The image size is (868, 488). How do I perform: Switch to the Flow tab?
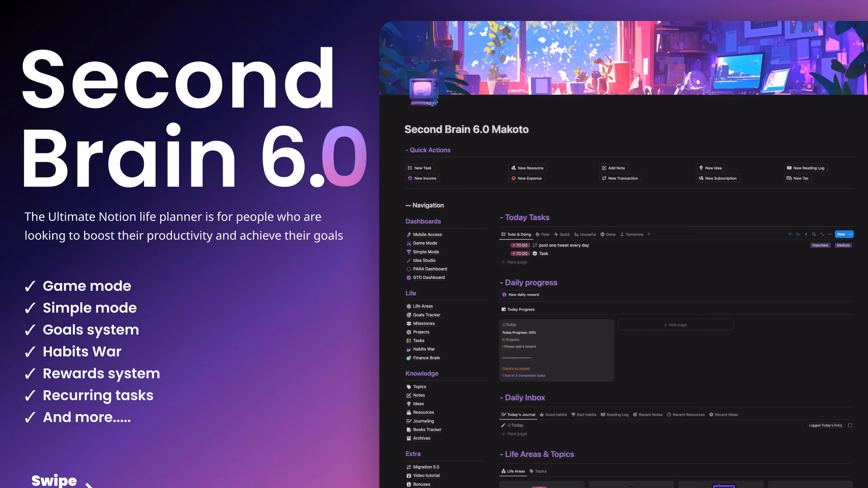[542, 235]
